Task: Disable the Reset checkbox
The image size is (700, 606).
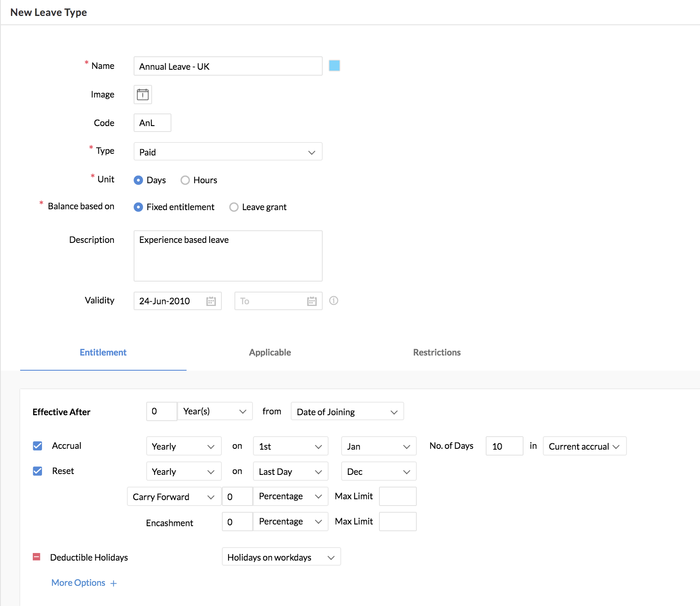Action: coord(37,471)
